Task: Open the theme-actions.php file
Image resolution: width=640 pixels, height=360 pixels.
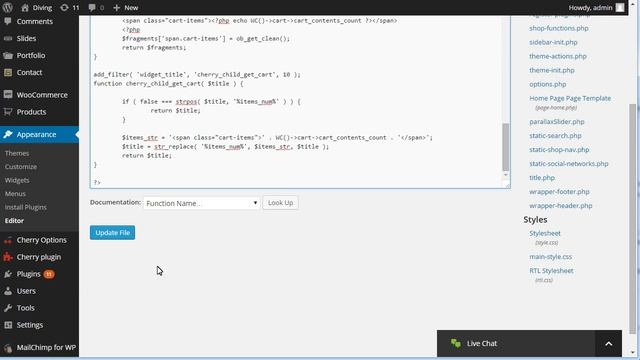Action: pos(558,56)
